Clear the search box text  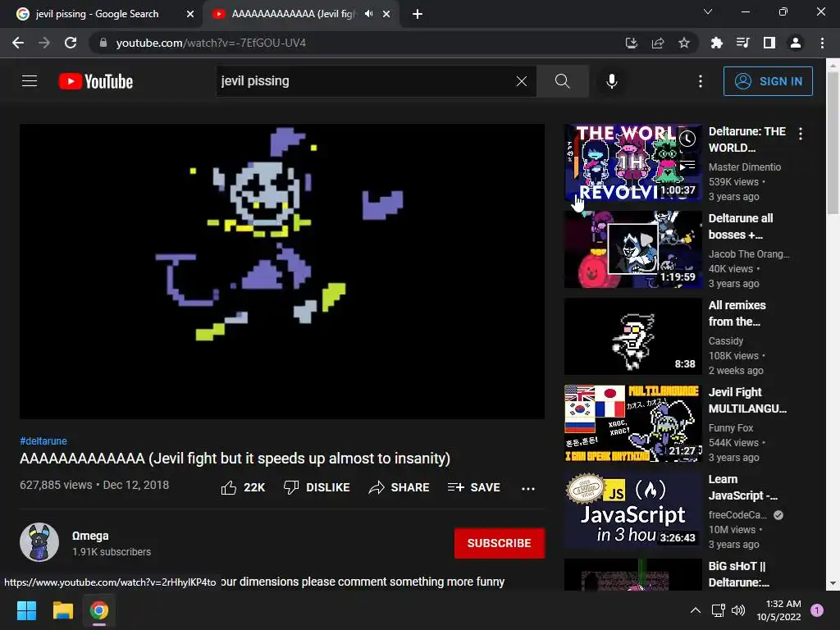pos(521,81)
